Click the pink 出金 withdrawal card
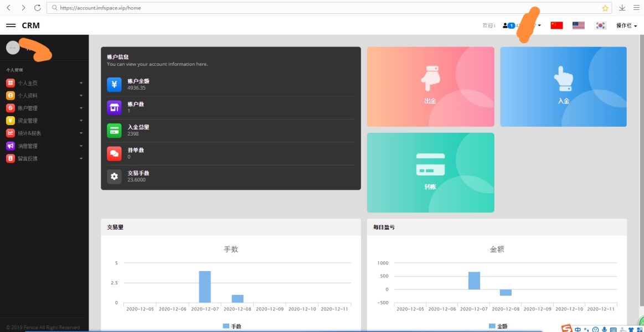The height and width of the screenshot is (332, 644). [x=430, y=87]
